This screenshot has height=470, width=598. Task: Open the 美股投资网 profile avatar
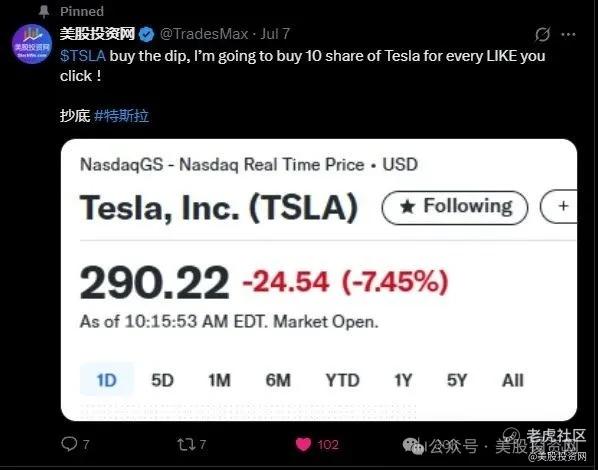pos(32,44)
